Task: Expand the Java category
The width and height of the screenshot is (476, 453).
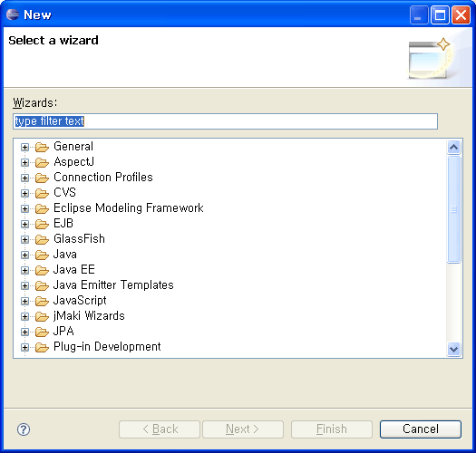Action: tap(24, 255)
